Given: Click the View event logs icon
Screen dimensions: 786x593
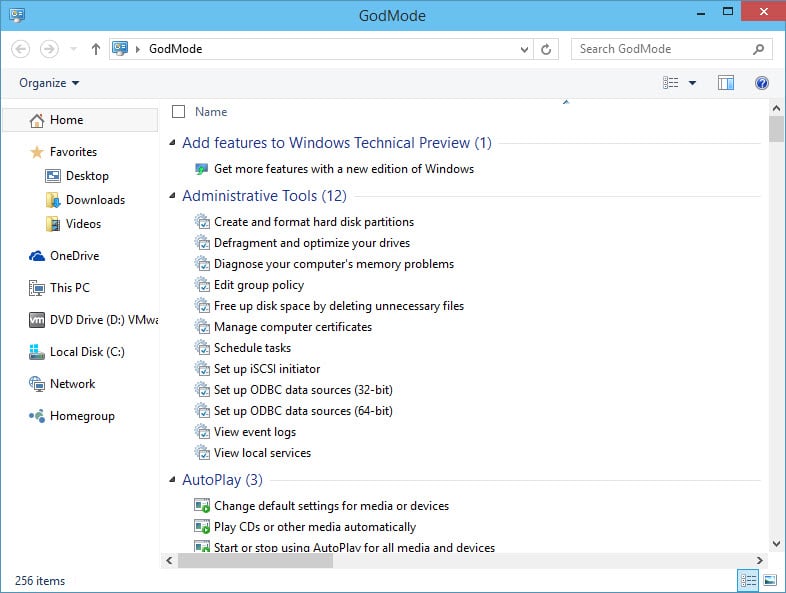Looking at the screenshot, I should 202,432.
